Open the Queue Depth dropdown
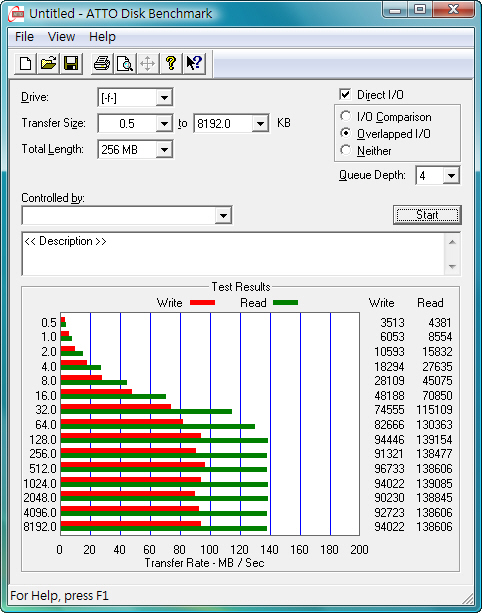This screenshot has width=482, height=613. pos(451,176)
